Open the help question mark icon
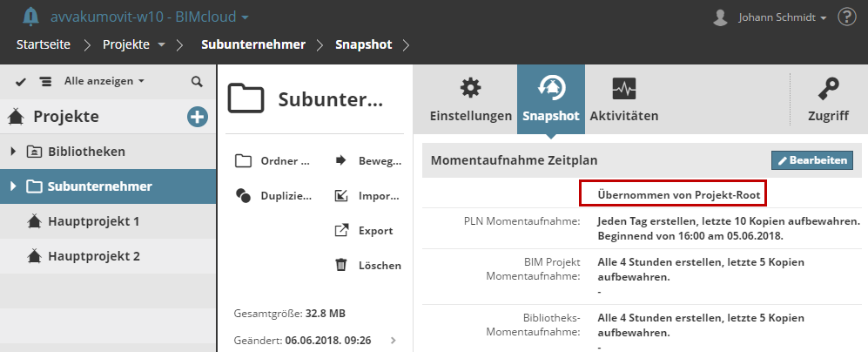 (x=846, y=17)
